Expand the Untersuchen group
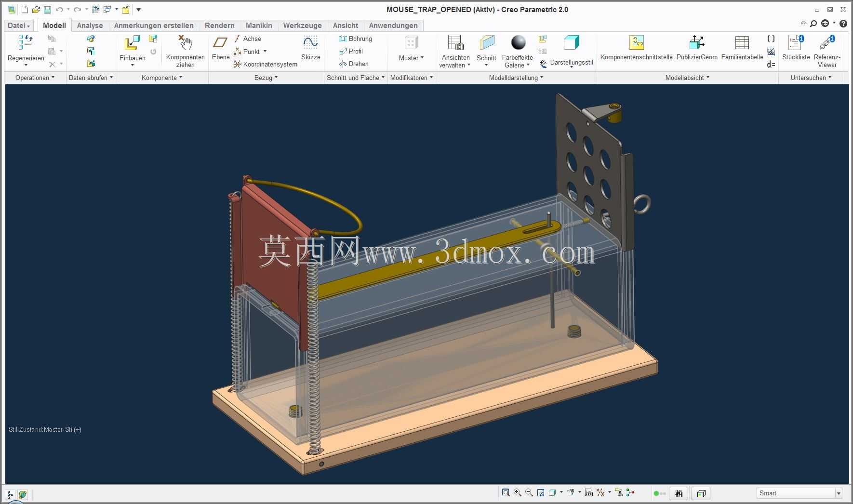This screenshot has height=504, width=853. 811,78
